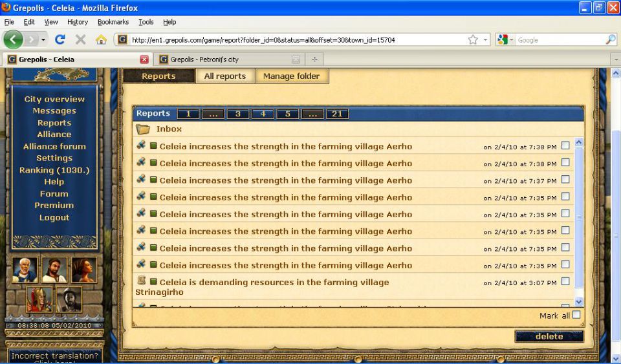Select the All reports tab
The width and height of the screenshot is (621, 364).
[x=225, y=76]
